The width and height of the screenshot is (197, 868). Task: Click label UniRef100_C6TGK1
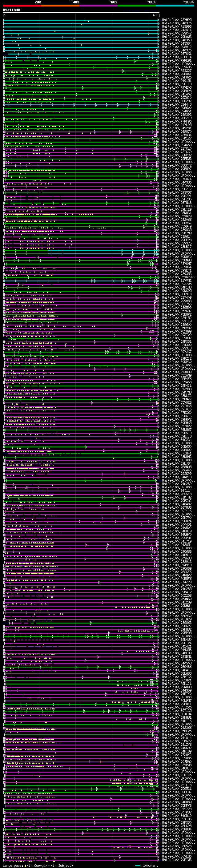(177, 54)
